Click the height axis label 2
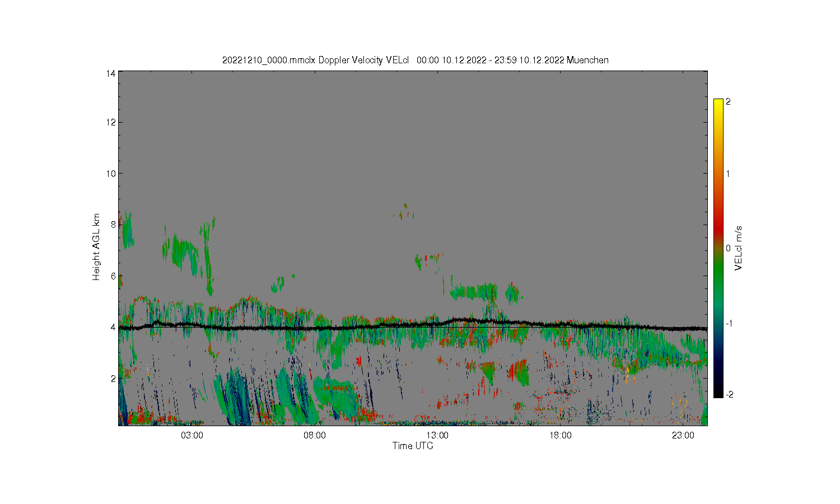This screenshot has height=504, width=840. point(113,379)
